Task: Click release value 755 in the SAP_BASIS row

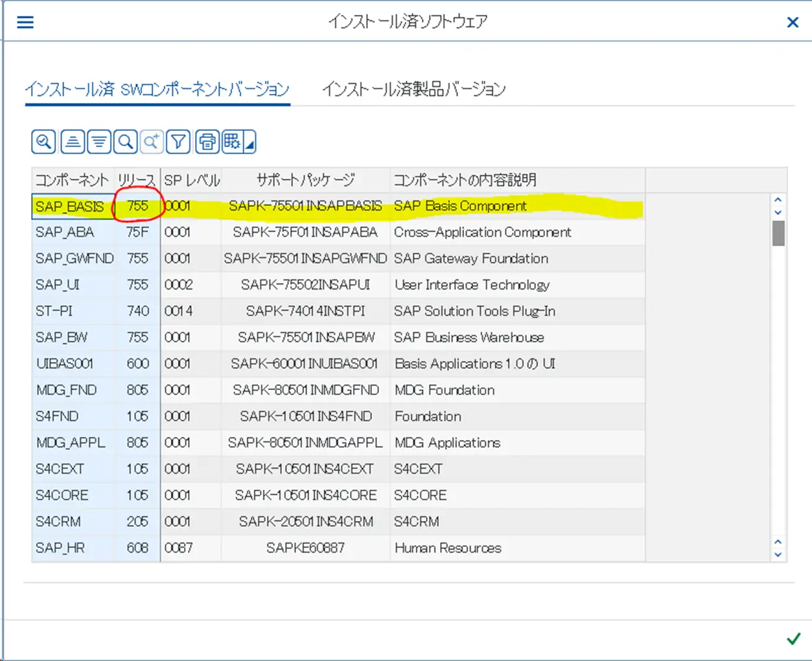Action: coord(137,206)
